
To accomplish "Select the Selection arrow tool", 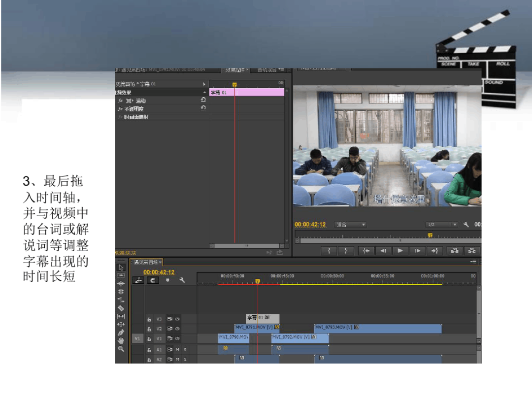I will click(121, 267).
